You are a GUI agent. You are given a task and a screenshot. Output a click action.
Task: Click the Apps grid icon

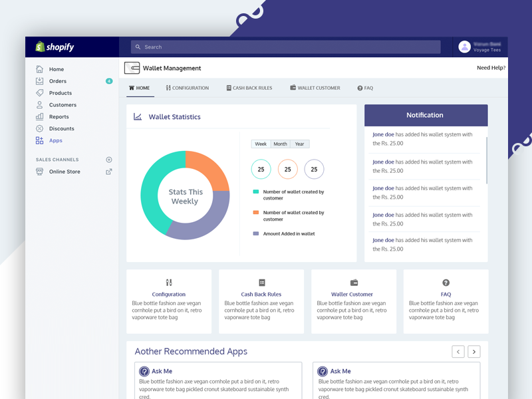tap(39, 140)
